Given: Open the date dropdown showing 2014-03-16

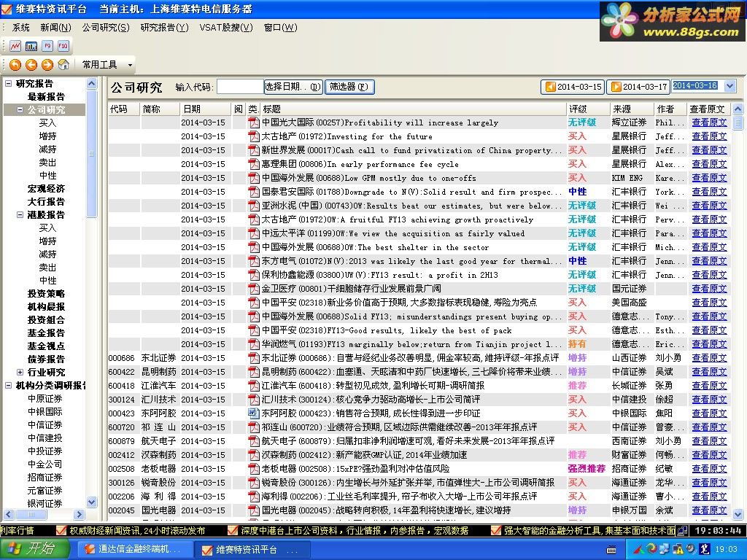Looking at the screenshot, I should pos(729,86).
